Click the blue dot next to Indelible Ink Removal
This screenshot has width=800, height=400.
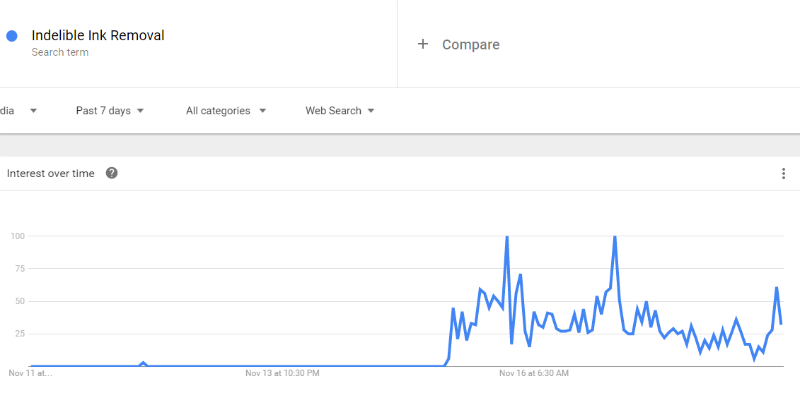pos(12,36)
